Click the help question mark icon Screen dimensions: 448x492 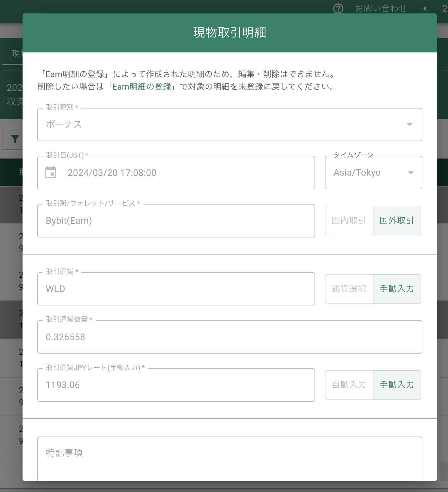[338, 8]
